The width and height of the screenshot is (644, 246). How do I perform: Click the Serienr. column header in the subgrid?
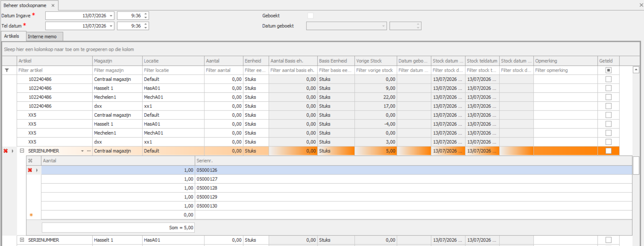click(413, 161)
